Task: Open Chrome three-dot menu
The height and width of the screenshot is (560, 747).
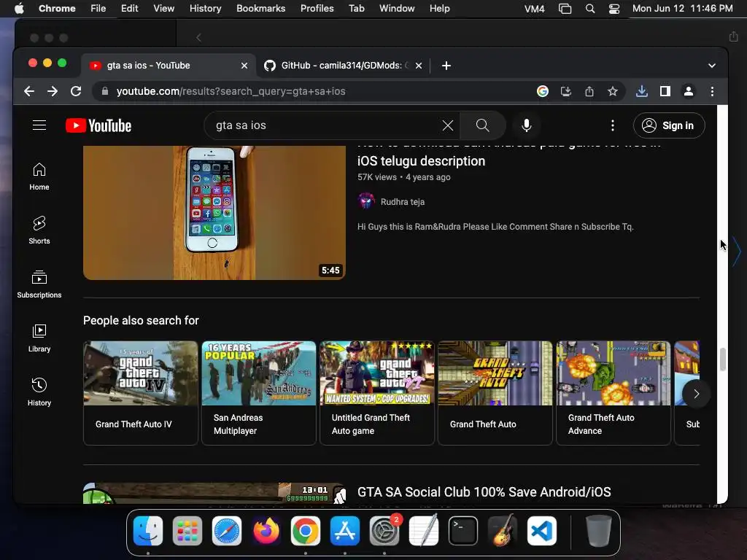Action: tap(712, 91)
